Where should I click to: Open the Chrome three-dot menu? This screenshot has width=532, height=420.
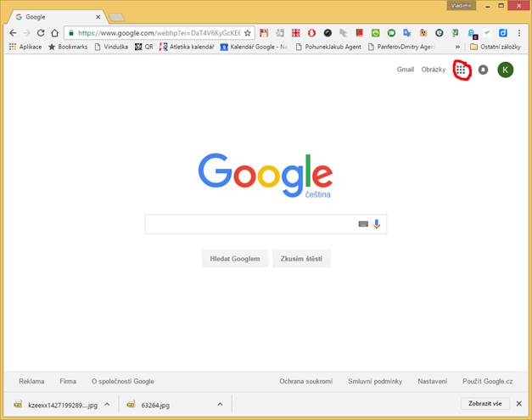tap(518, 33)
